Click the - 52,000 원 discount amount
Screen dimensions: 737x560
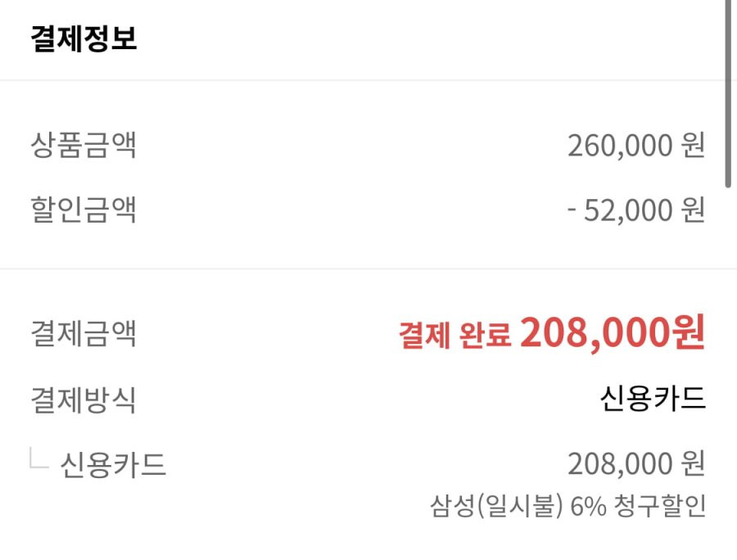[x=636, y=210]
